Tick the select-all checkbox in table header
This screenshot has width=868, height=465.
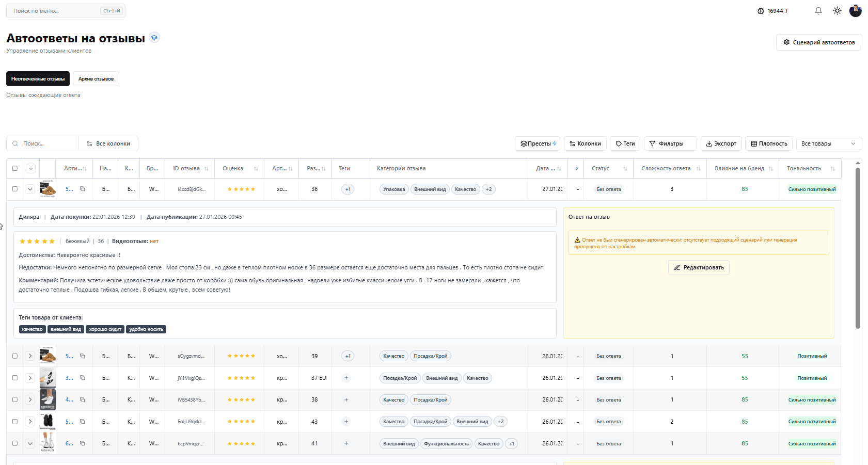coord(15,168)
